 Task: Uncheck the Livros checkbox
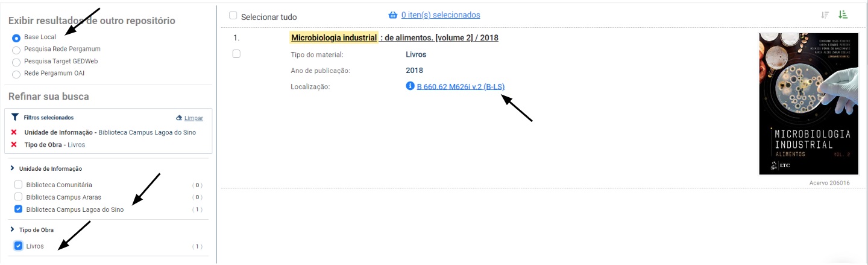click(19, 246)
